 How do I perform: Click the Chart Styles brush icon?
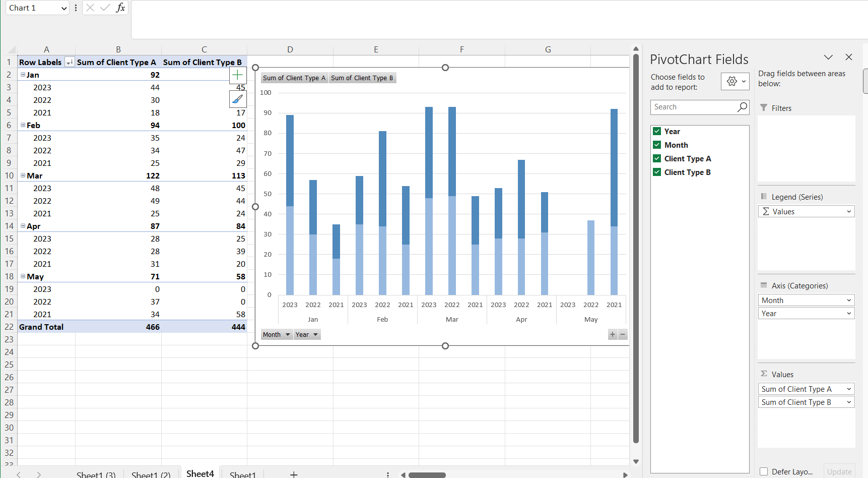[237, 99]
